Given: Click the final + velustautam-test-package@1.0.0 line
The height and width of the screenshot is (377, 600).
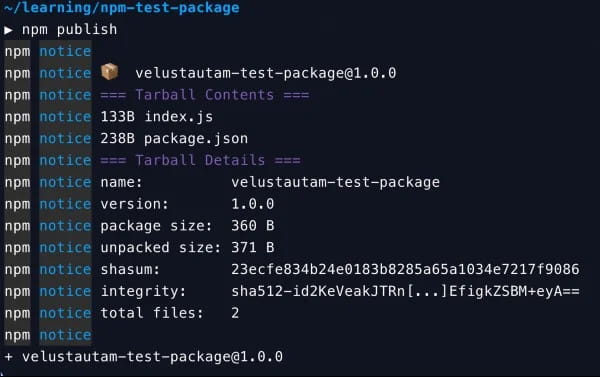Looking at the screenshot, I should (143, 357).
